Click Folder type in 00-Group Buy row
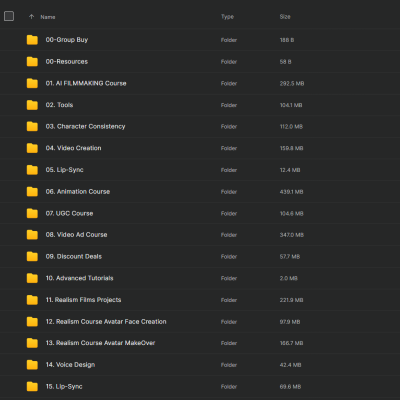The width and height of the screenshot is (400, 400). [229, 40]
